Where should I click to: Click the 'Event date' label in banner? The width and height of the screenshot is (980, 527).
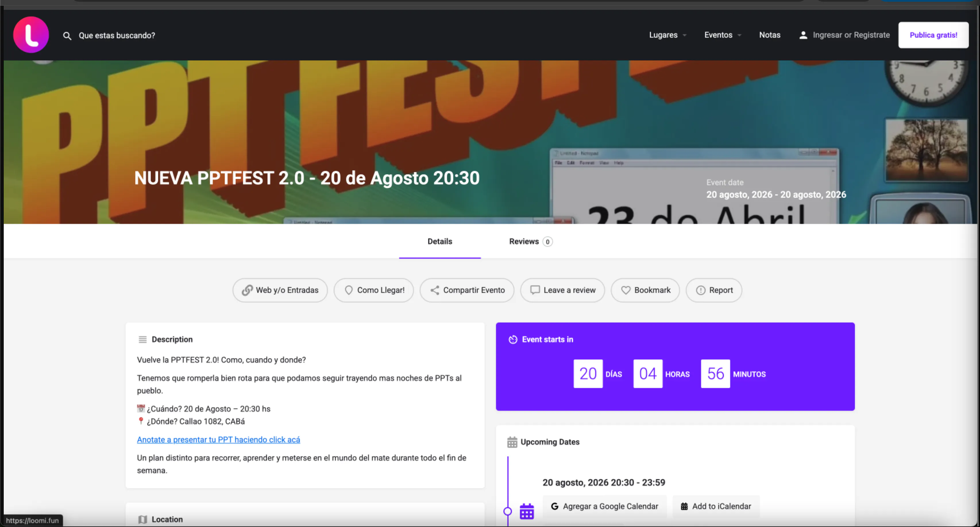725,183
